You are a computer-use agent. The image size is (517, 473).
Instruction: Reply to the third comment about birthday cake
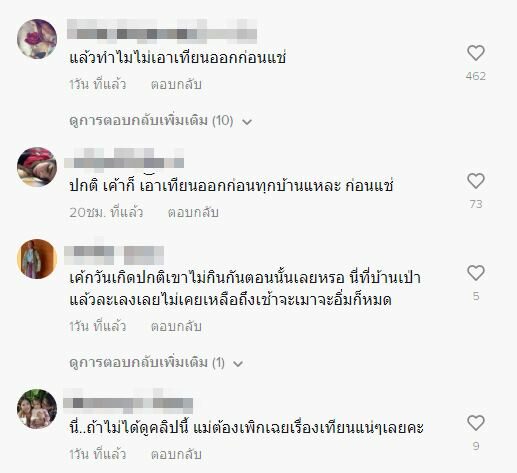coord(176,326)
